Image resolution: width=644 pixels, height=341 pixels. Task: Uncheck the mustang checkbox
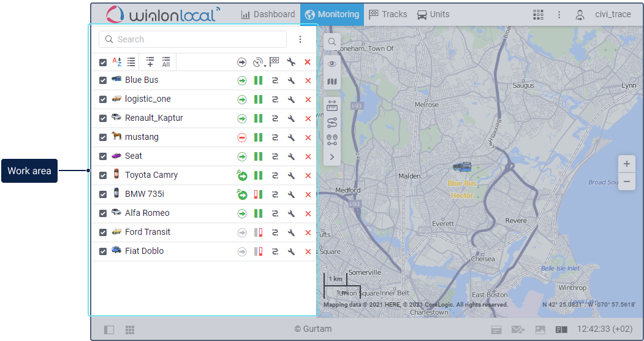tap(103, 137)
